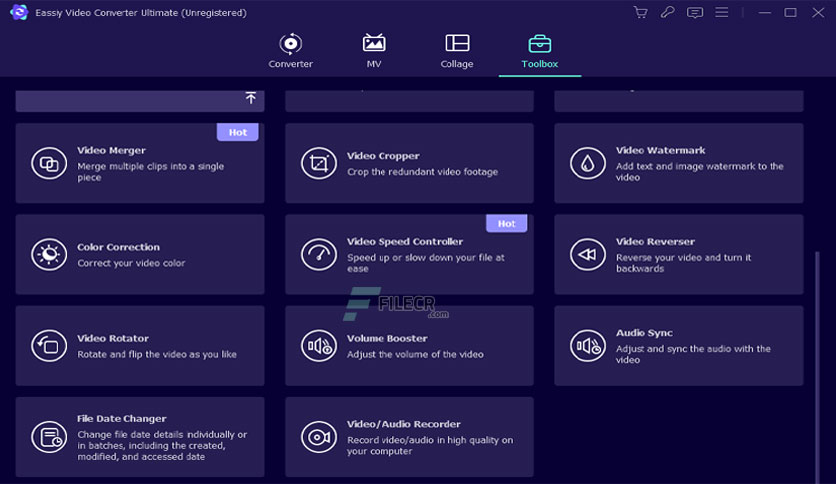Click "Adjust the volume of the video" text
This screenshot has height=484, width=836.
click(415, 354)
